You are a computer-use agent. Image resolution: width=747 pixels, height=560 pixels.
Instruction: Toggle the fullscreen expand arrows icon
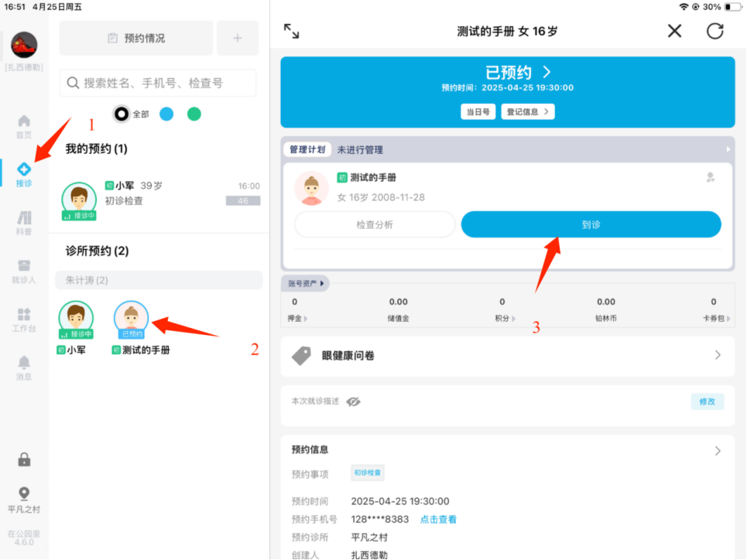pyautogui.click(x=291, y=31)
